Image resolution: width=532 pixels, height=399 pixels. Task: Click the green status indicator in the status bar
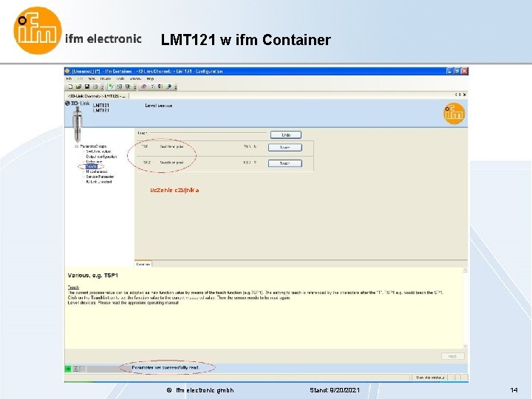click(x=68, y=369)
